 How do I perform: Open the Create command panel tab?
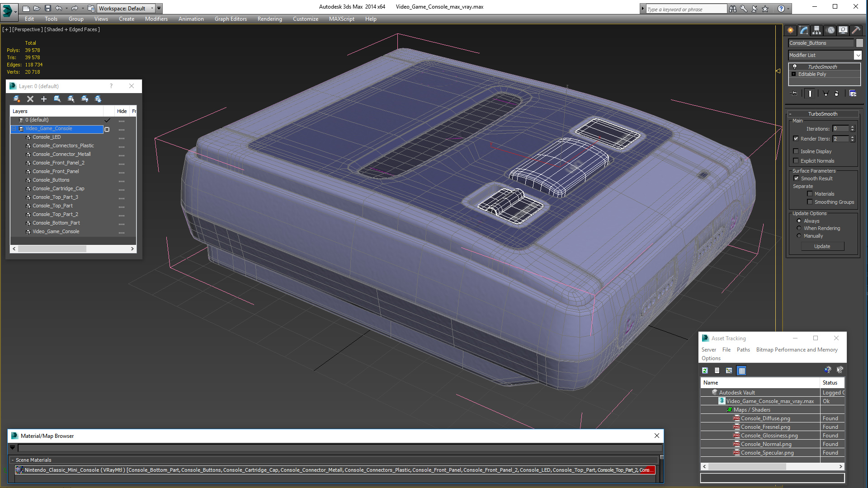point(790,30)
